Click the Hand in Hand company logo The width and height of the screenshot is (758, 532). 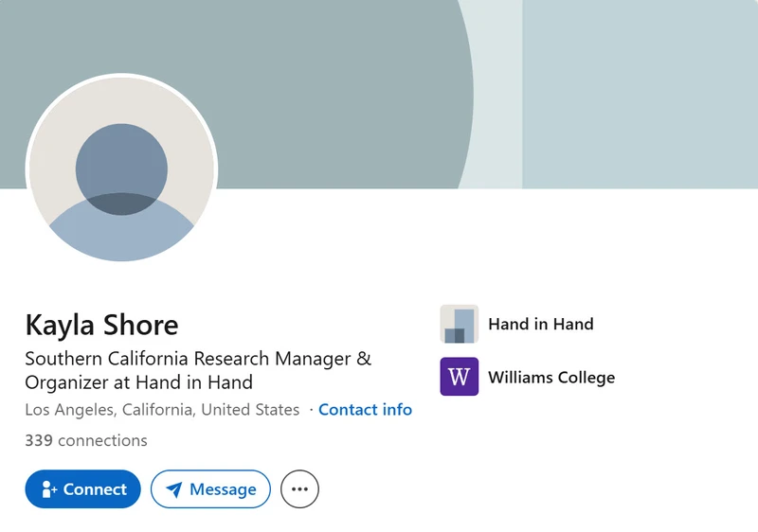point(460,324)
